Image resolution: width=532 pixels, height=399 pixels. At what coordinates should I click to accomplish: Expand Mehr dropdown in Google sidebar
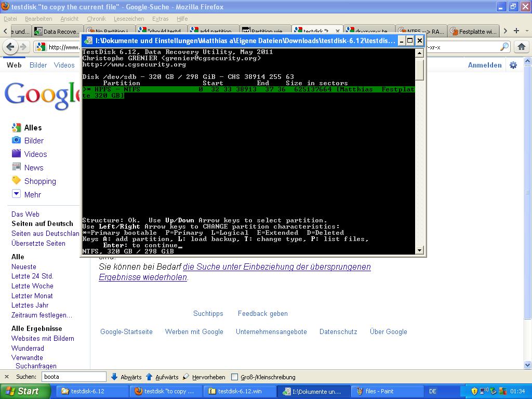[x=16, y=194]
